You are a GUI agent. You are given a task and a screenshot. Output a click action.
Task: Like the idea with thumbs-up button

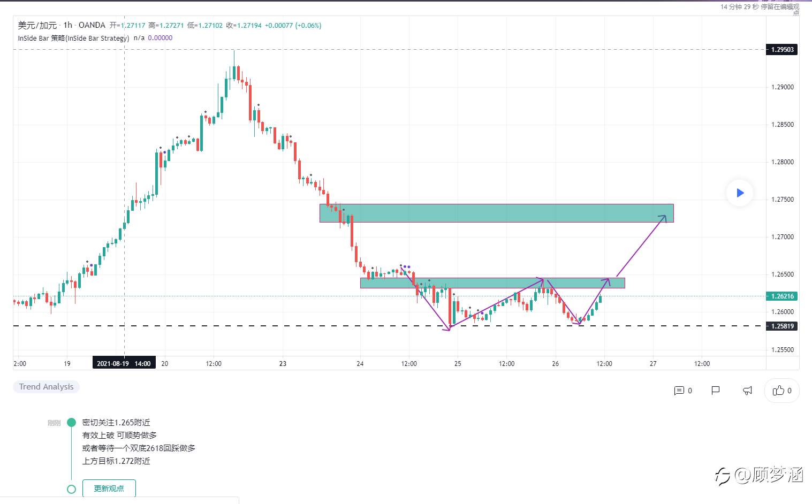[782, 391]
